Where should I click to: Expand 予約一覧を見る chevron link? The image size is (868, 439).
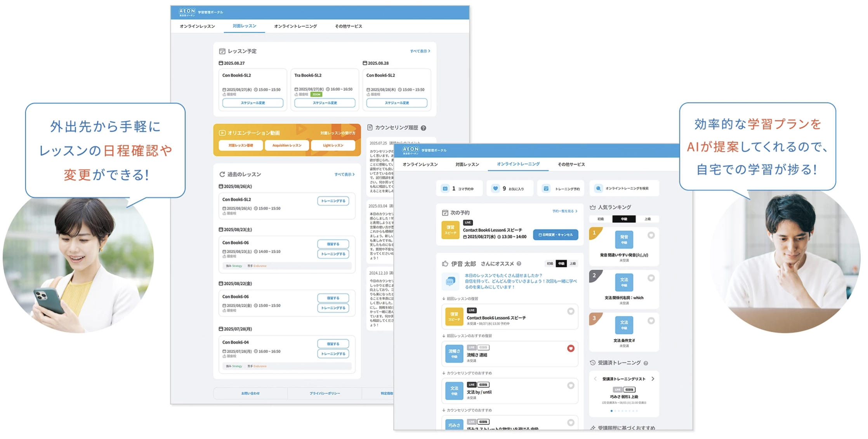coord(565,211)
